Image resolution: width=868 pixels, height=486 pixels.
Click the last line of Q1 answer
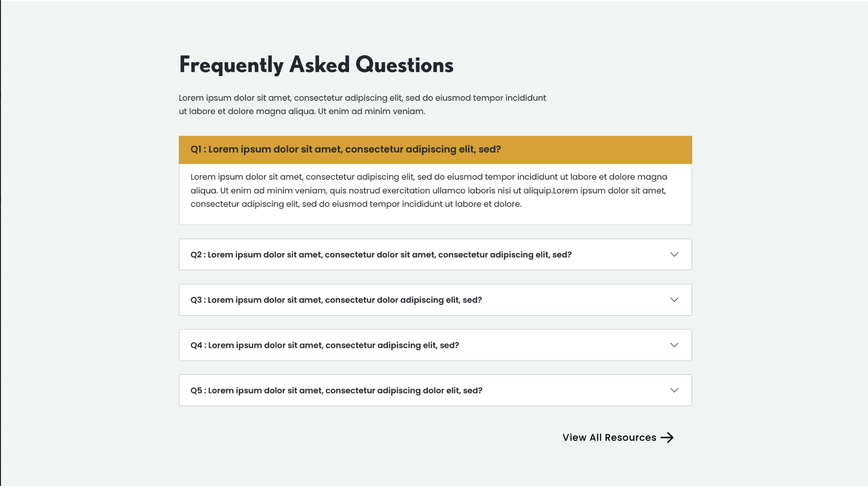355,204
